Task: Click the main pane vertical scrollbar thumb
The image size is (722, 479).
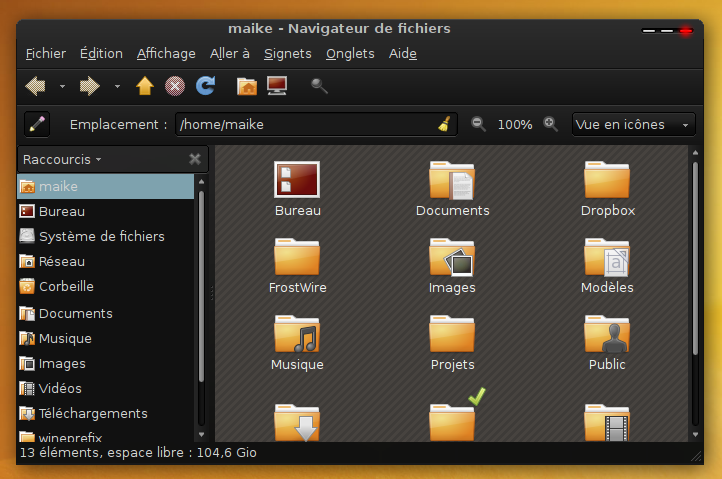Action: 695,258
